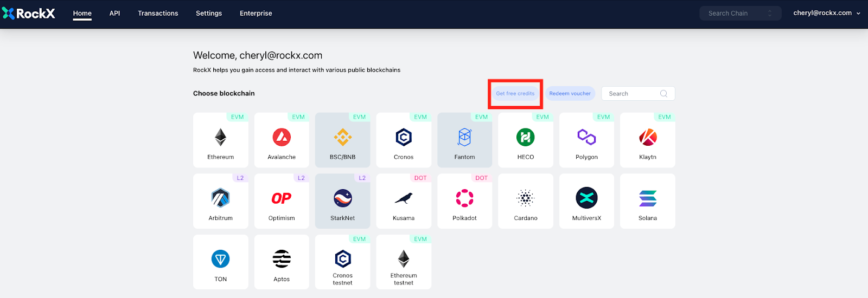Expand the Search Chain dropdown

741,13
